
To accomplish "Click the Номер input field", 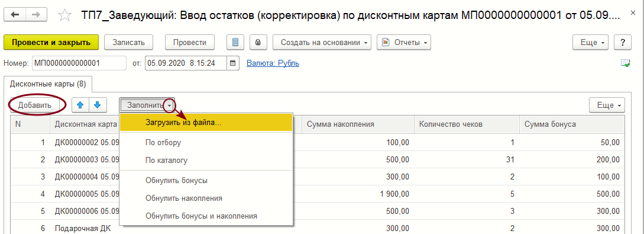I will 79,63.
